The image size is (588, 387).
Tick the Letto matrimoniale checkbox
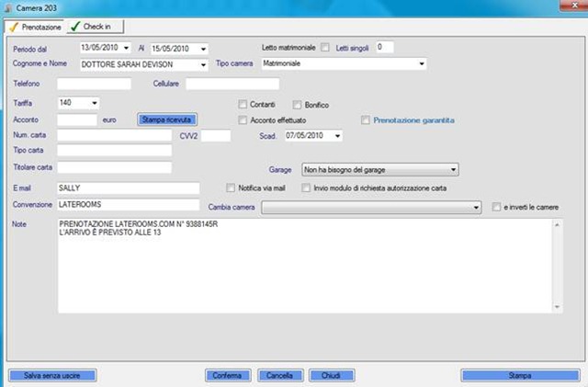pyautogui.click(x=325, y=47)
